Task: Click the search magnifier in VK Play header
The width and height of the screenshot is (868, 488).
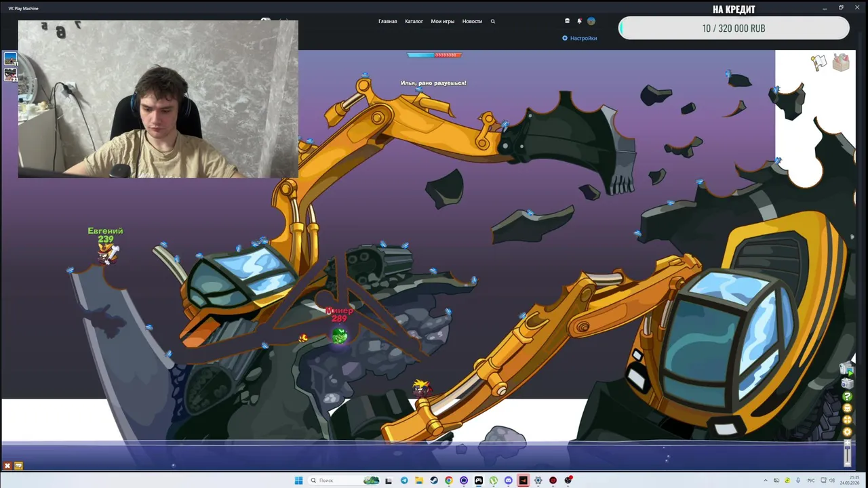Action: point(493,21)
